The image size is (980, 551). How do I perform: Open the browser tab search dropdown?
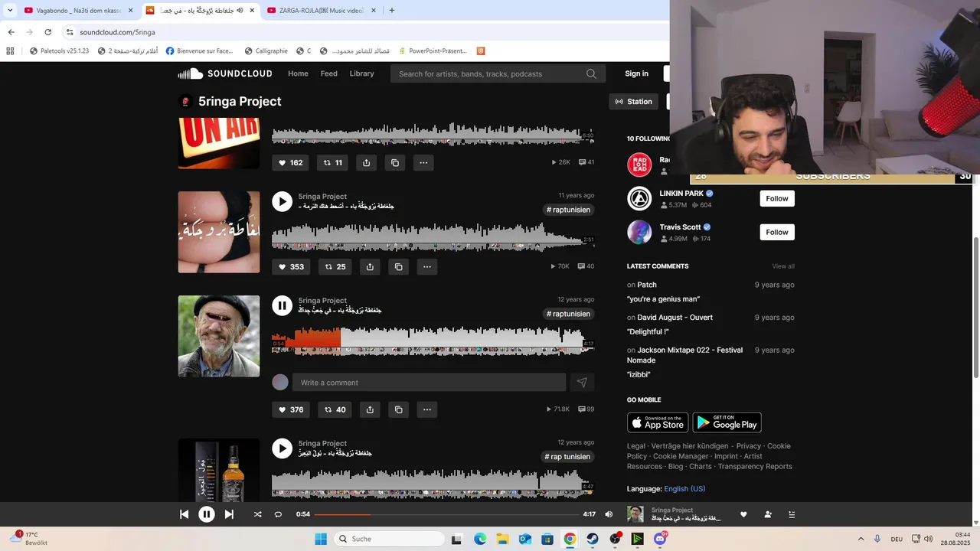(x=10, y=11)
